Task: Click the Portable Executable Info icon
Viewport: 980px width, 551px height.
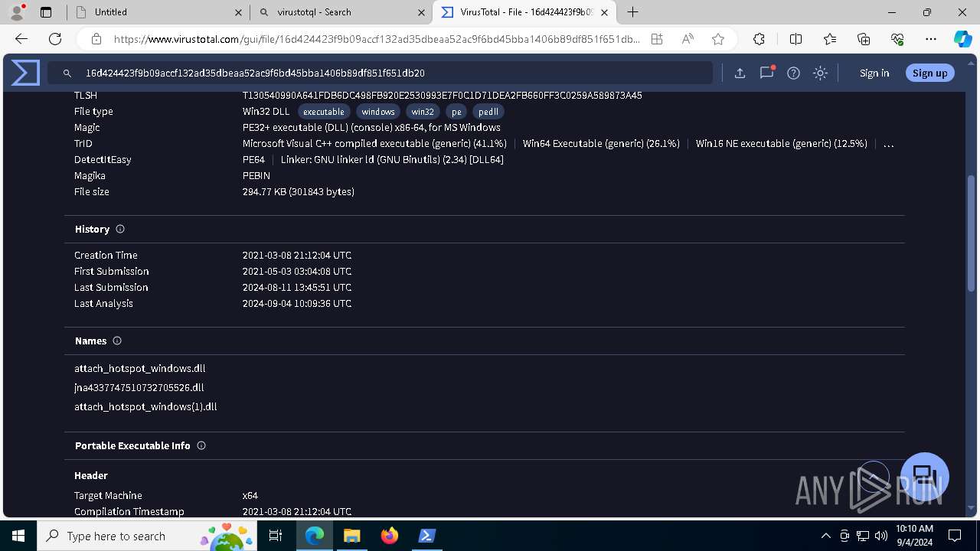Action: pos(201,445)
